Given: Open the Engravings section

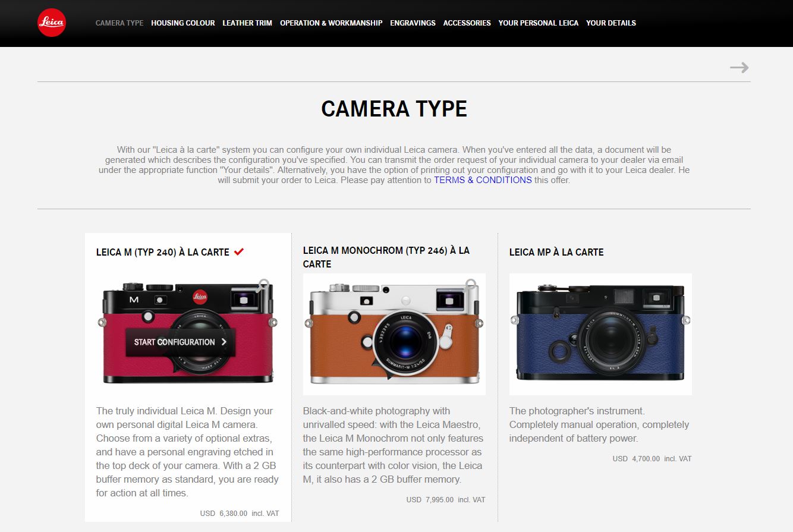Looking at the screenshot, I should [413, 23].
